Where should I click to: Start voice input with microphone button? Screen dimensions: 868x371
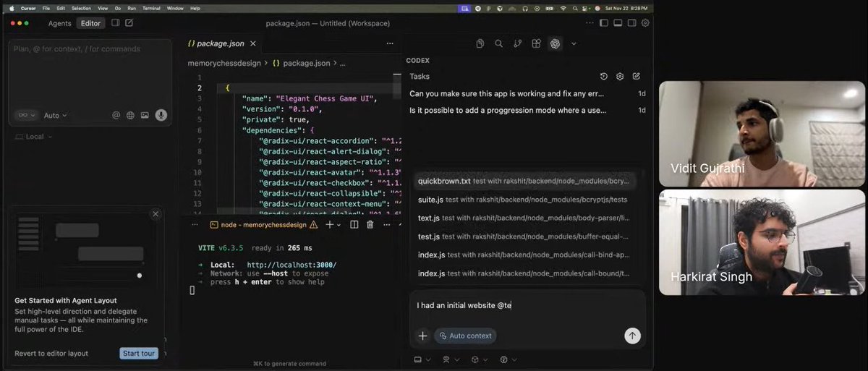[x=161, y=115]
